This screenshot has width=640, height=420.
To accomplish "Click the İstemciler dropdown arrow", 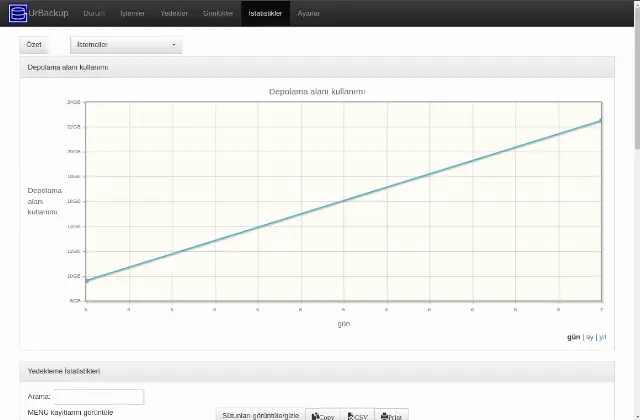I will [x=174, y=45].
